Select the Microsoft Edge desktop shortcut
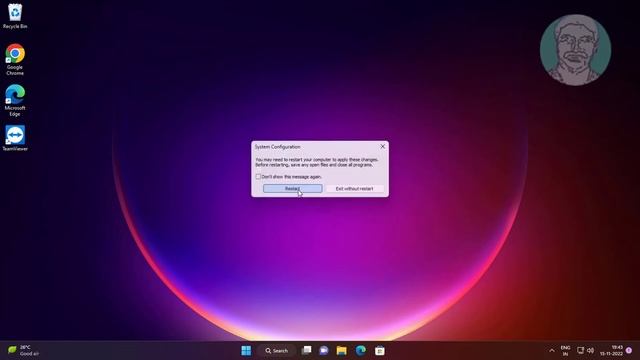This screenshot has height=360, width=640. [15, 100]
